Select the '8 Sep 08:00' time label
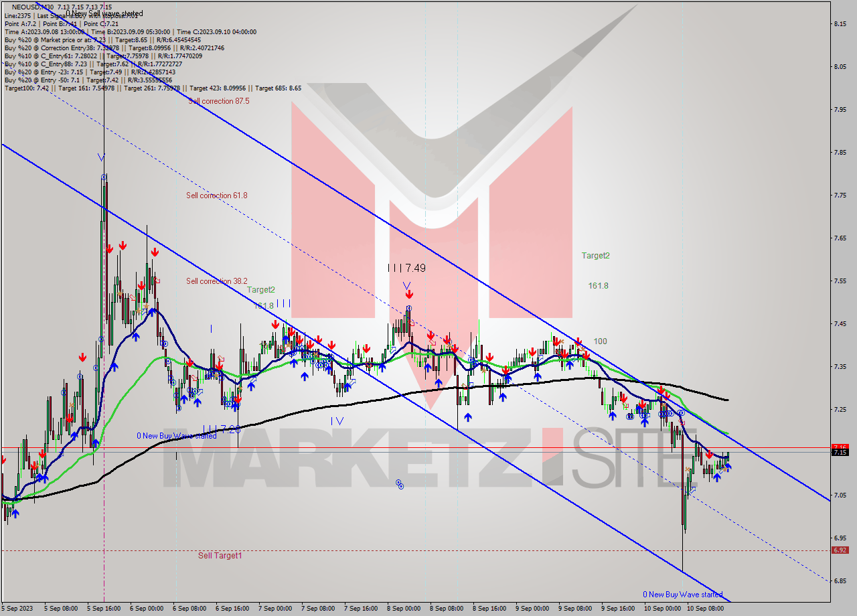This screenshot has width=857, height=616. click(446, 609)
